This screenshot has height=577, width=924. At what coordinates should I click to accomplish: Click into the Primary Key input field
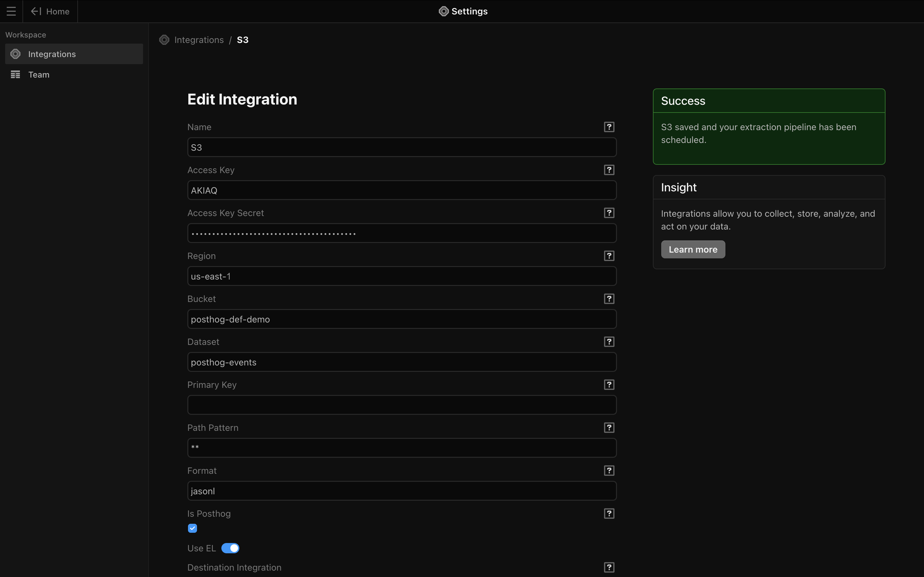tap(402, 405)
